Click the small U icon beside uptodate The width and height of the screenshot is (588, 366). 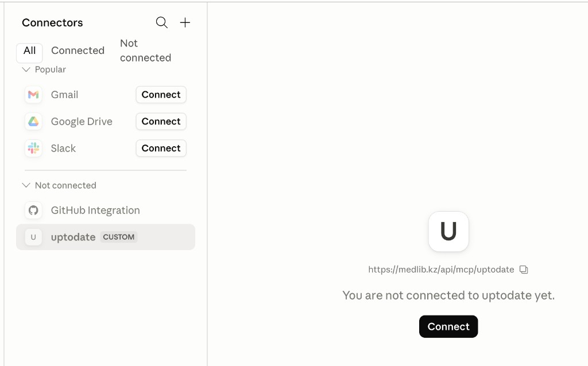[x=33, y=237]
